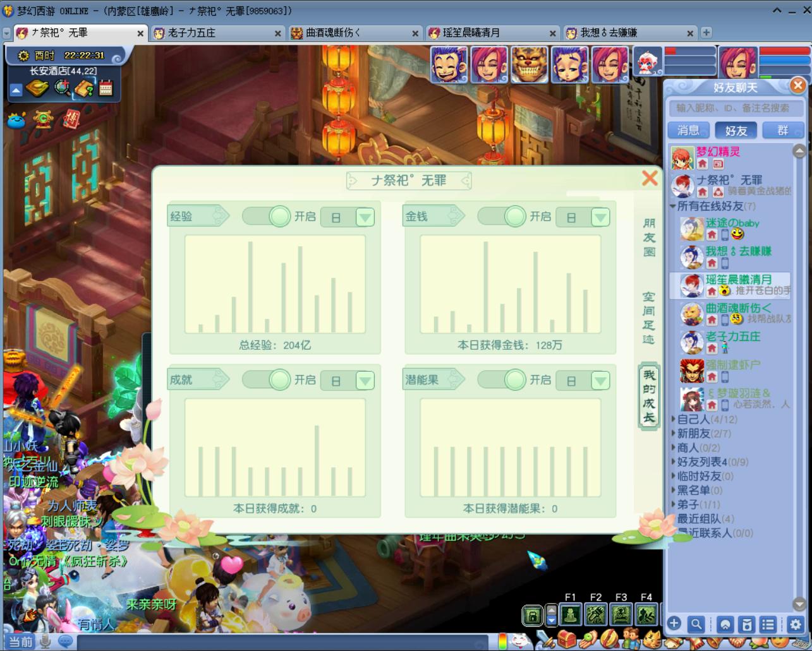Activate the F4 skill slot

coord(646,614)
